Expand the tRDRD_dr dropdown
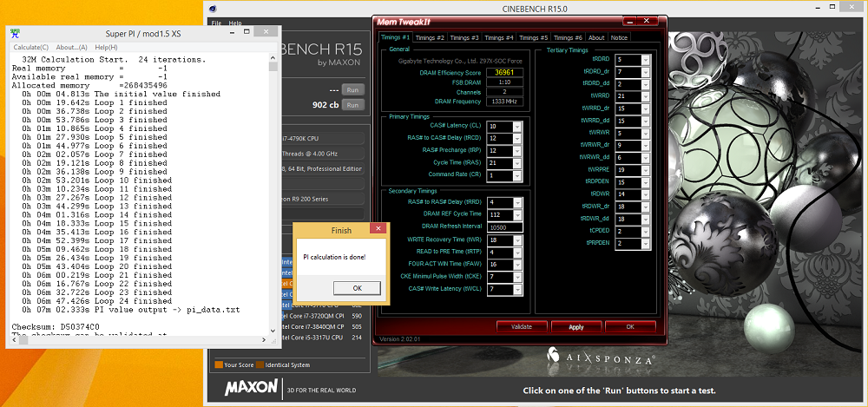The height and width of the screenshot is (407, 868). [646, 72]
